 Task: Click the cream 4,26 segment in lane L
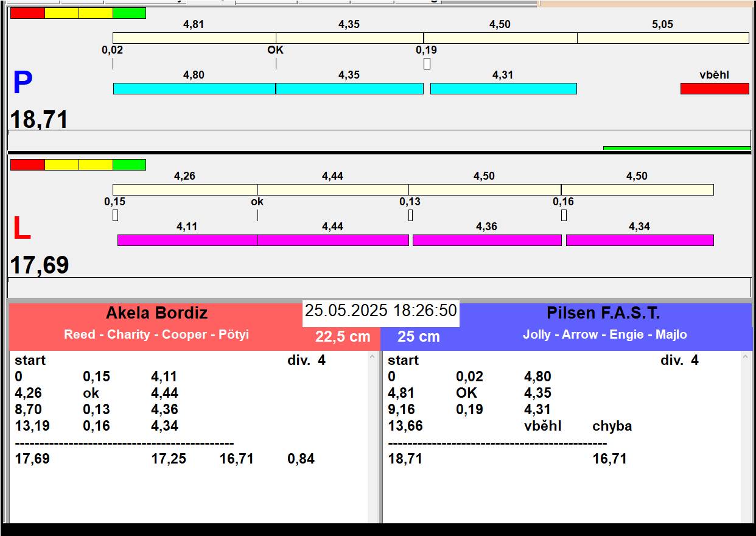click(x=185, y=189)
